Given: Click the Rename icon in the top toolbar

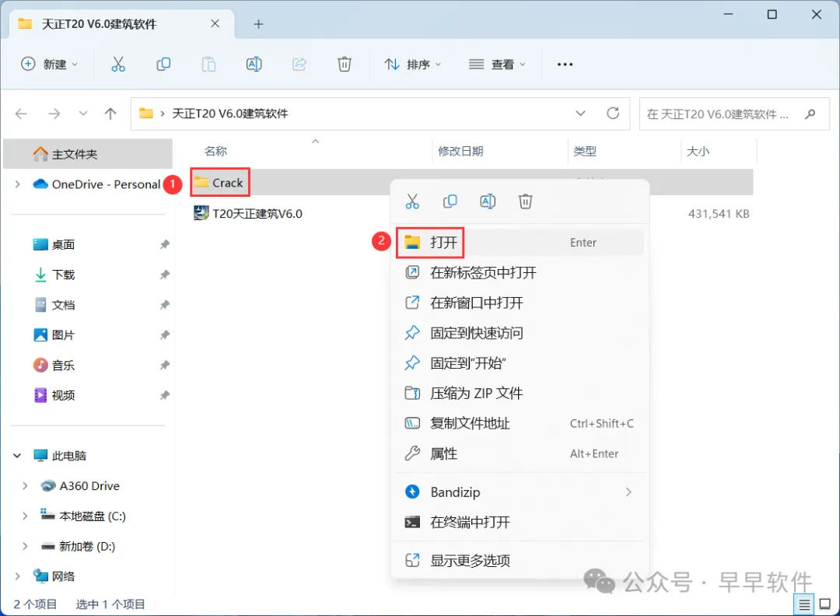Looking at the screenshot, I should pos(254,65).
